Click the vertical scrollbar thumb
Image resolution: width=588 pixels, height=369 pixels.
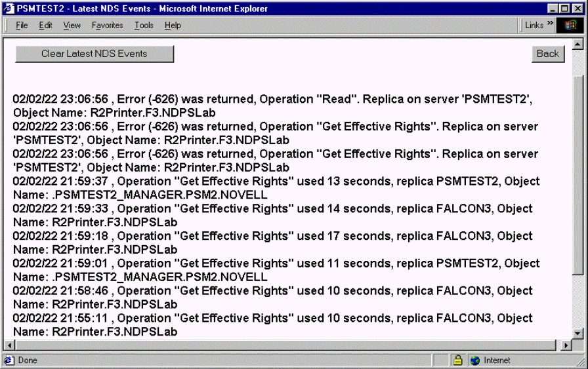pos(577,175)
